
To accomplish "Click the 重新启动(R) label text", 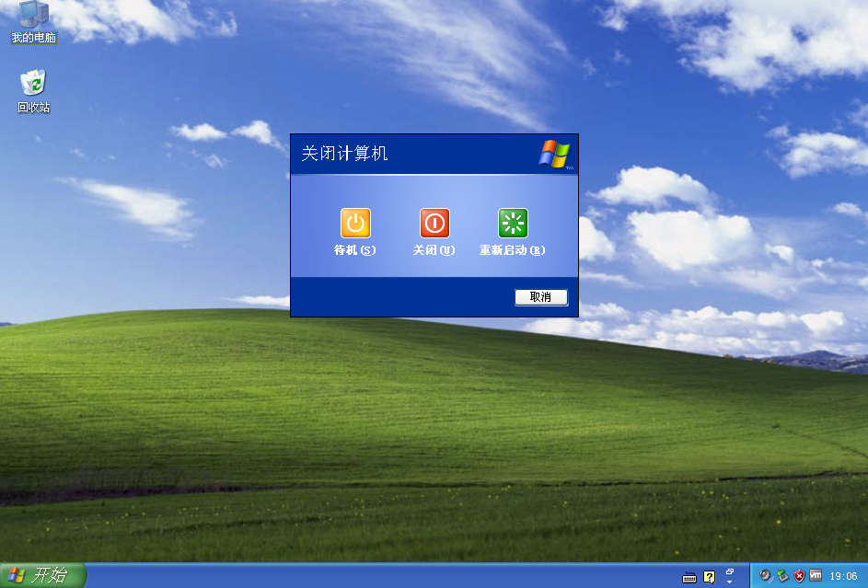I will pos(513,250).
